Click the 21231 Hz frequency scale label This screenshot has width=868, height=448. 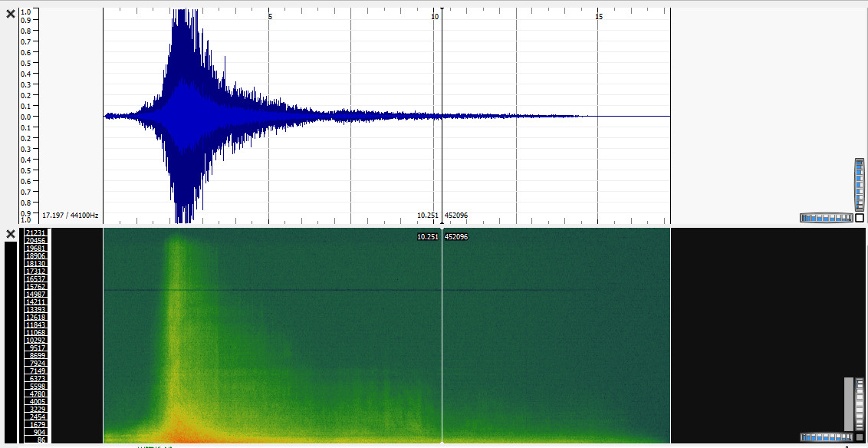pyautogui.click(x=36, y=232)
